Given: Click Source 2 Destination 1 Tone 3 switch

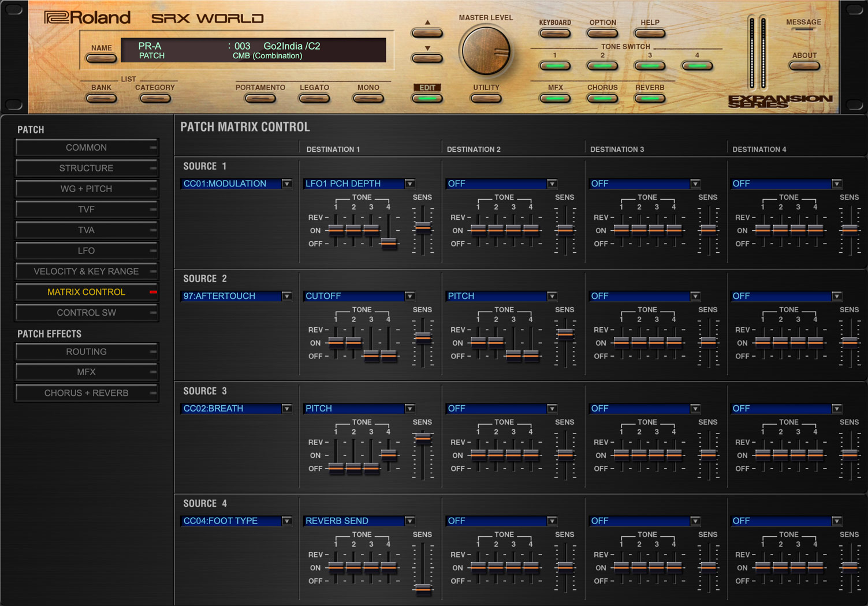Looking at the screenshot, I should click(x=371, y=356).
